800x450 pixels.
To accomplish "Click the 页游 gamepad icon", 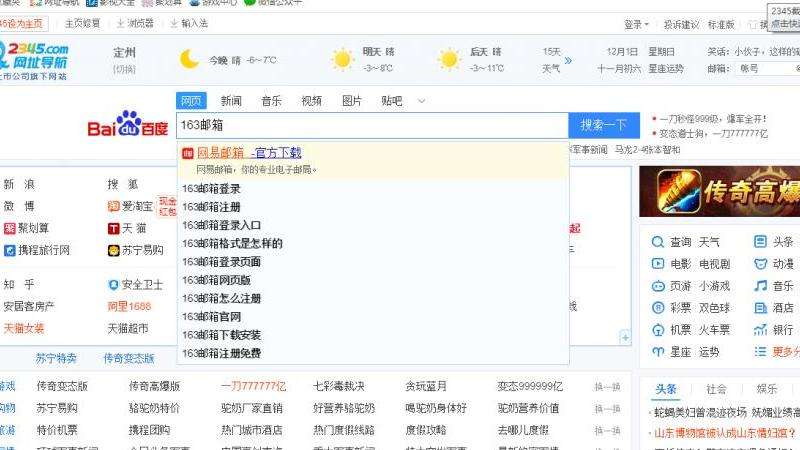I will point(658,286).
